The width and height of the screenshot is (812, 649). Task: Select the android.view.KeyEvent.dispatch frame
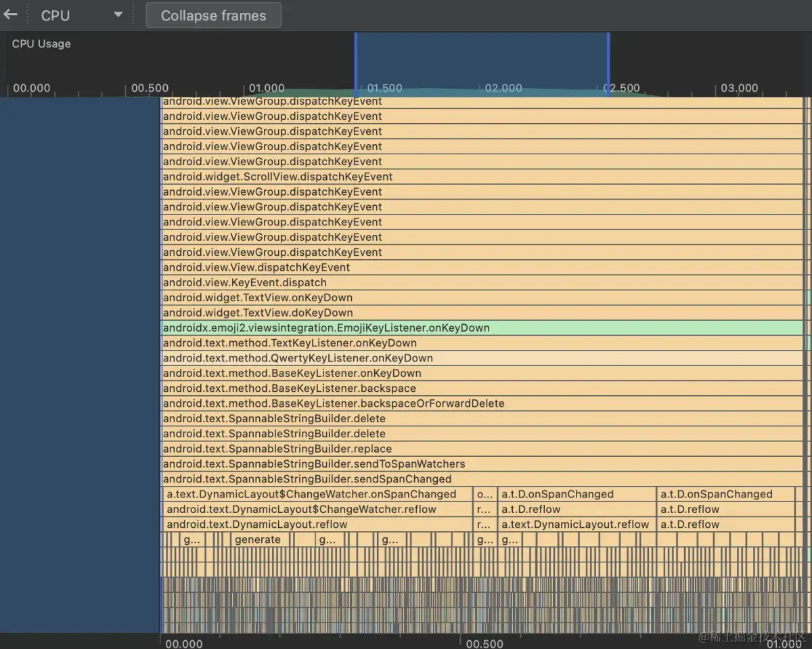click(x=482, y=282)
